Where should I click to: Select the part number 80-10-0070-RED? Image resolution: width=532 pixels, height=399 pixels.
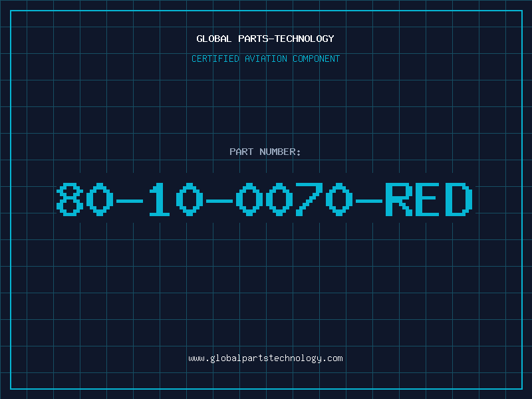265,199
